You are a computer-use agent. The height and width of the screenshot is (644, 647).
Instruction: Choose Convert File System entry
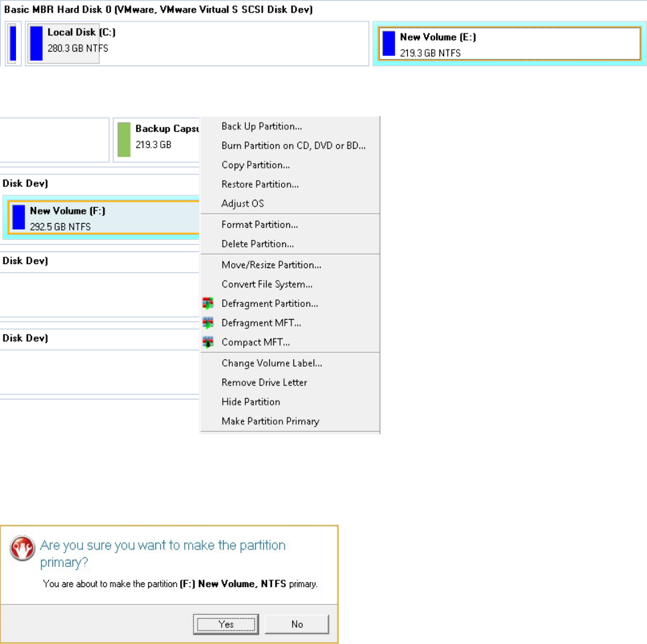point(289,284)
